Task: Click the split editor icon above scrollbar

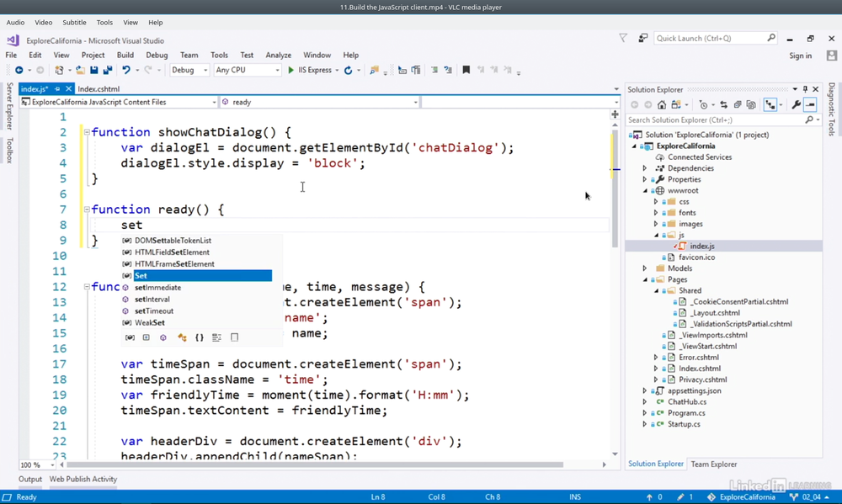Action: (615, 114)
